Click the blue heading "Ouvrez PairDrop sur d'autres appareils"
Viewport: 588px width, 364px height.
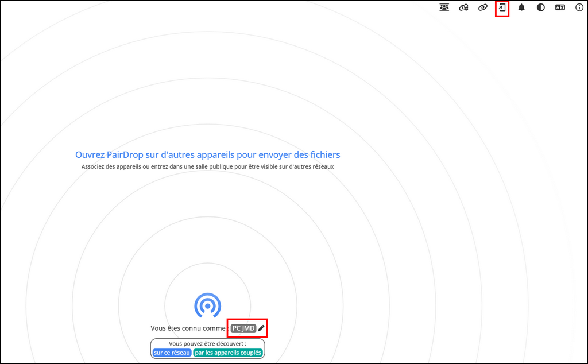click(207, 155)
